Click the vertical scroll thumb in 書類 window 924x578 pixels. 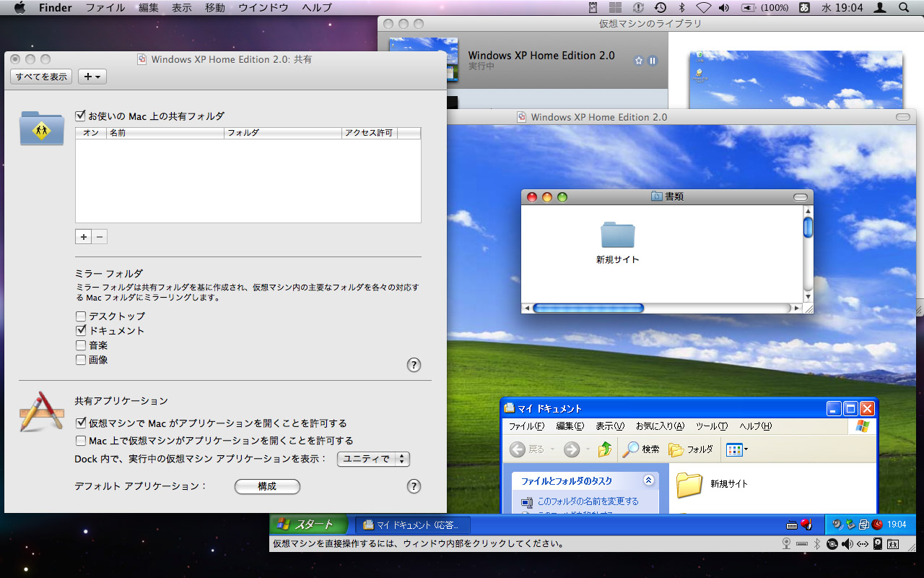point(808,227)
